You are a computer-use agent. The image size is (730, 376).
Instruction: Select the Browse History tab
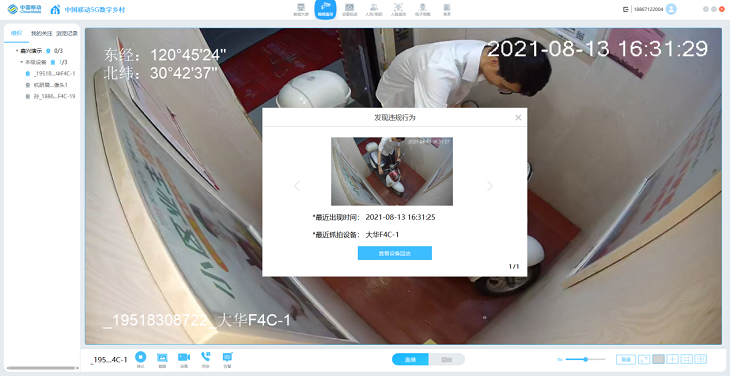[x=67, y=33]
